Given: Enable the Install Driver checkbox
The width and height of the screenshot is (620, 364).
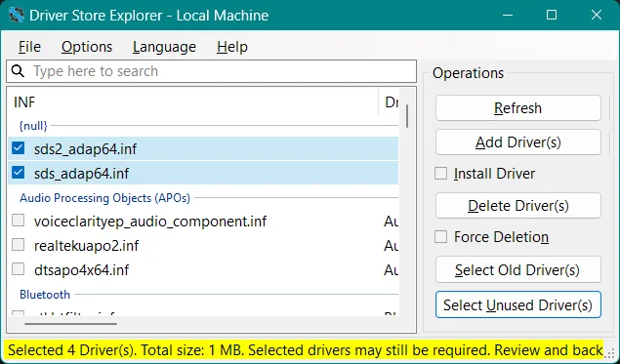Looking at the screenshot, I should click(x=441, y=173).
